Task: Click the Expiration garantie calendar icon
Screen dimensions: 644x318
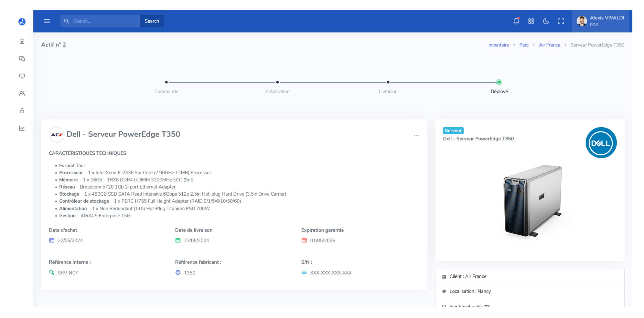Action: click(304, 240)
